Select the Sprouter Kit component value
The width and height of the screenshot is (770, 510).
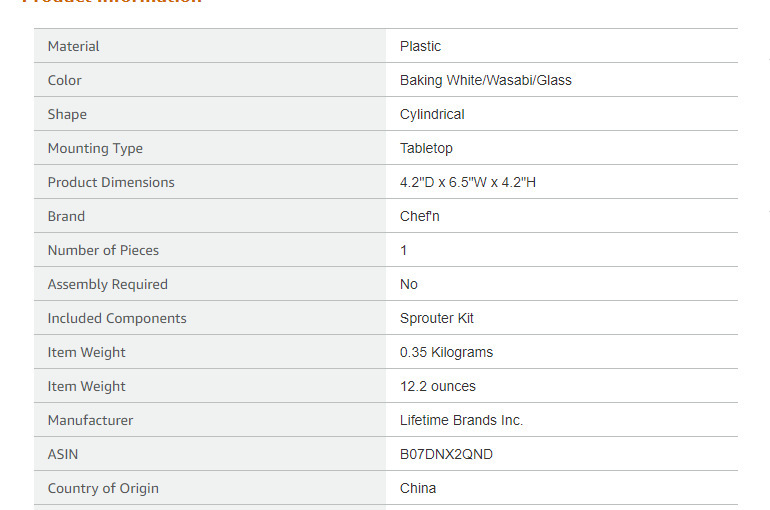click(437, 318)
